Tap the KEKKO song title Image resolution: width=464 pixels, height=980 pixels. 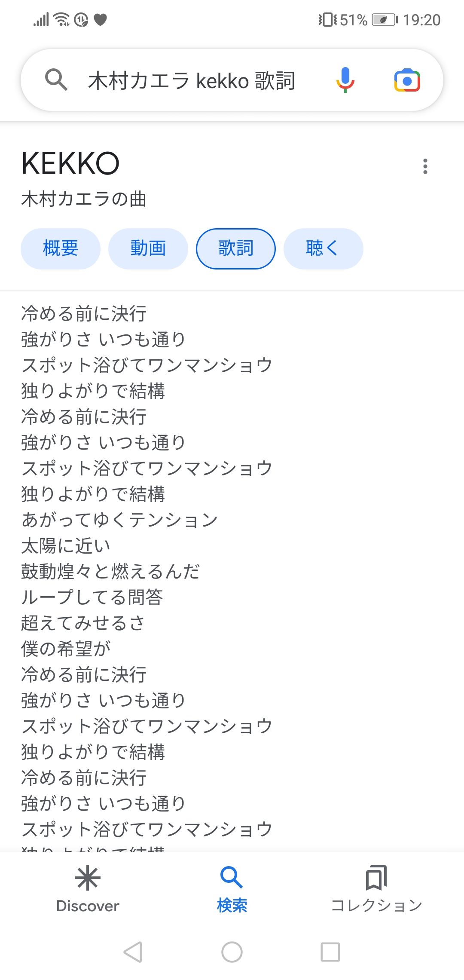tap(70, 164)
